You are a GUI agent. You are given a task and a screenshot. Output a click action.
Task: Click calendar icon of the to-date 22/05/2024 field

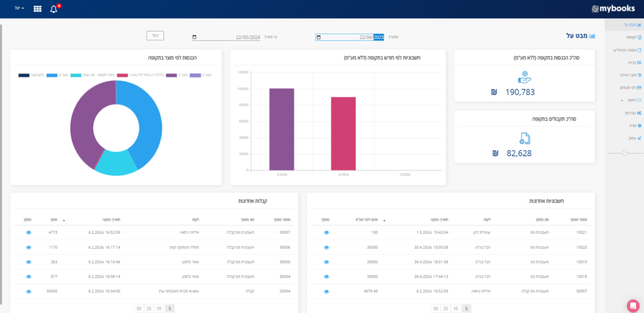click(194, 37)
